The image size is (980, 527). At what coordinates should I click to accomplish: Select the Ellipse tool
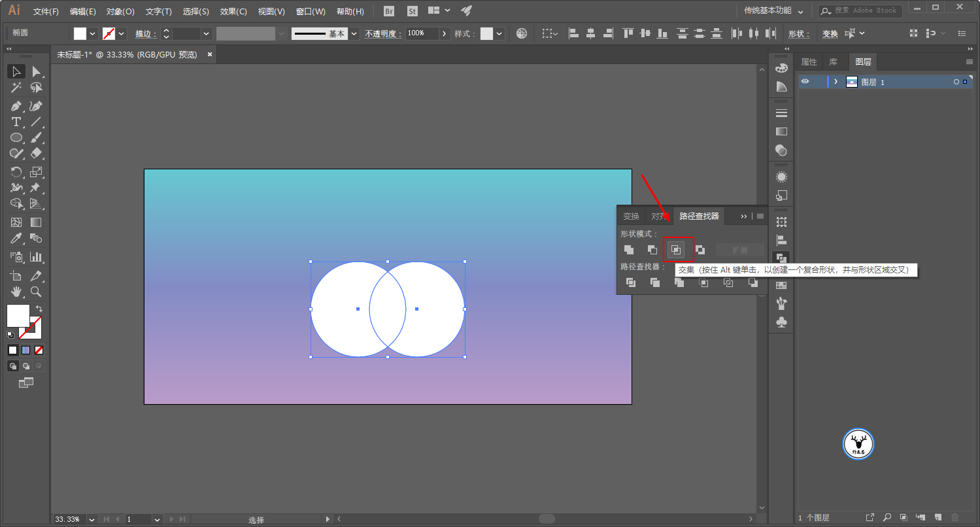(16, 138)
